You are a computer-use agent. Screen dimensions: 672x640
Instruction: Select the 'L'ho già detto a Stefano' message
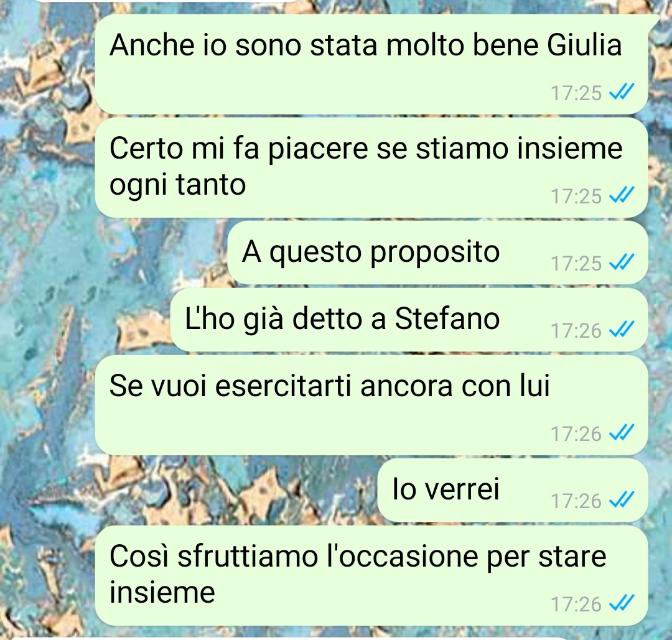(x=409, y=320)
